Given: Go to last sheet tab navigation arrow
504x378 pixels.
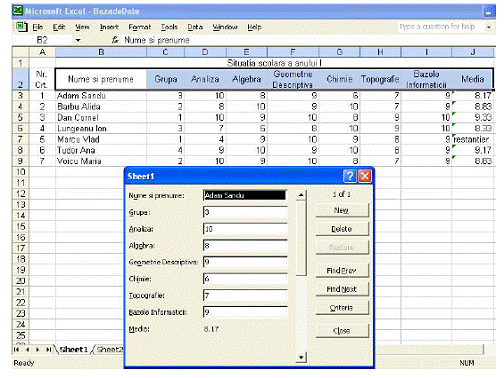Looking at the screenshot, I should point(49,349).
